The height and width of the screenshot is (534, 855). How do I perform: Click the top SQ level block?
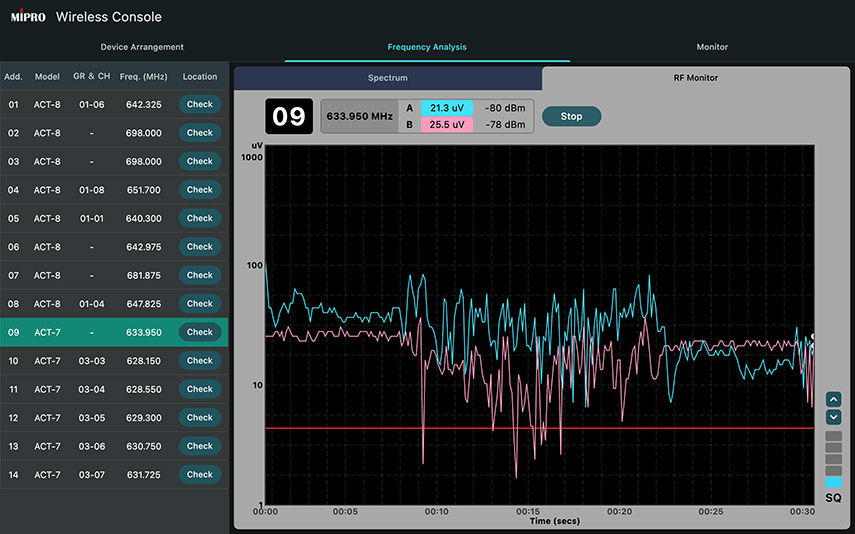click(x=833, y=437)
